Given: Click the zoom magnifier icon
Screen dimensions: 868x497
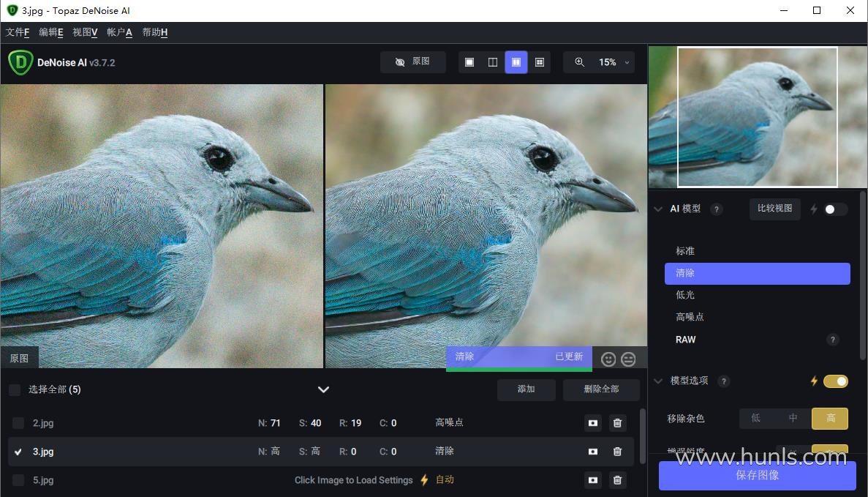Looking at the screenshot, I should pos(580,62).
